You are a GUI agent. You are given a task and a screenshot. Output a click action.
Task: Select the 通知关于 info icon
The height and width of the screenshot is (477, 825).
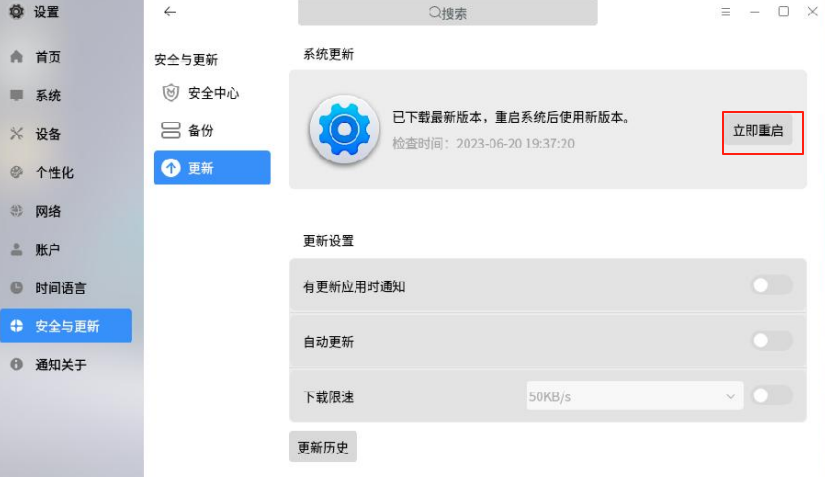16,364
